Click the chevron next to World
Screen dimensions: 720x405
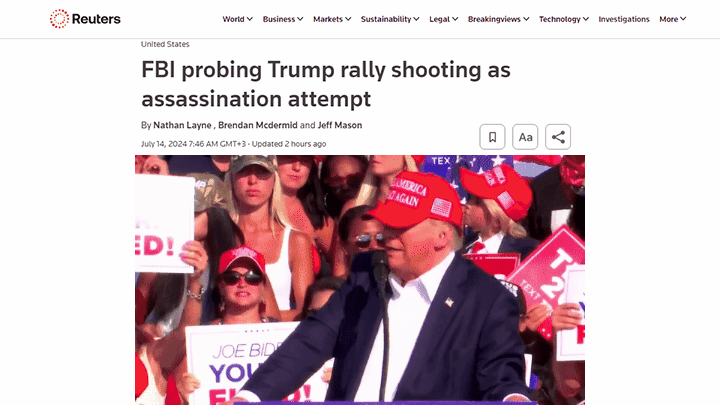[x=250, y=19]
